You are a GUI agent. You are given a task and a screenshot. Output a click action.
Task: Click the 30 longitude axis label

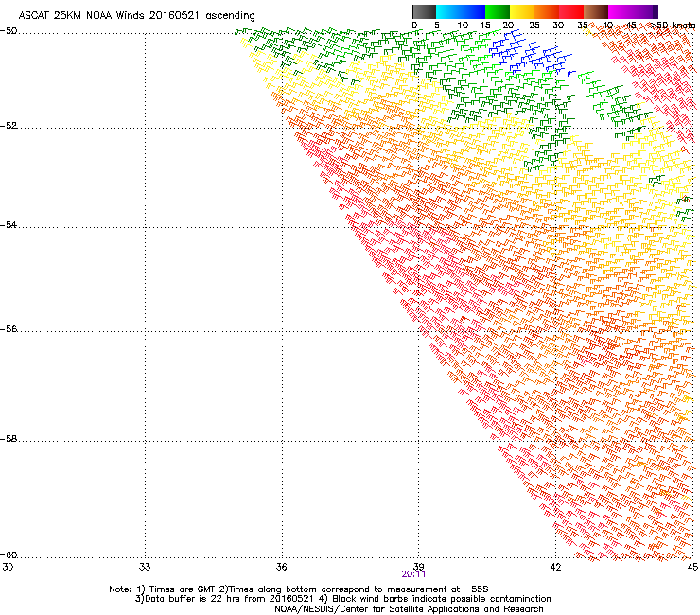(x=8, y=567)
